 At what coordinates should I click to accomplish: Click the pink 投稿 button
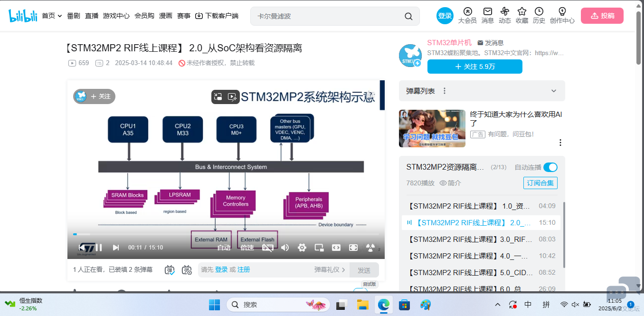602,16
